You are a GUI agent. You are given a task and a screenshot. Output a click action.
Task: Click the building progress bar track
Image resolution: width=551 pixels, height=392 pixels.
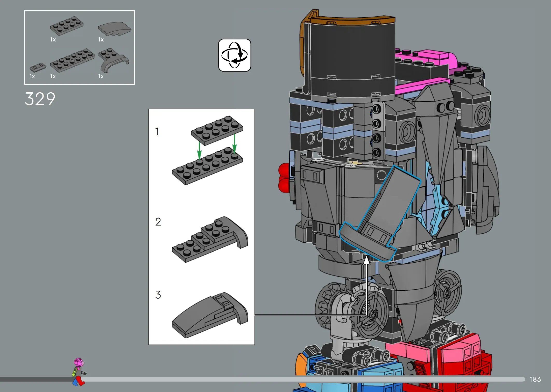click(262, 379)
